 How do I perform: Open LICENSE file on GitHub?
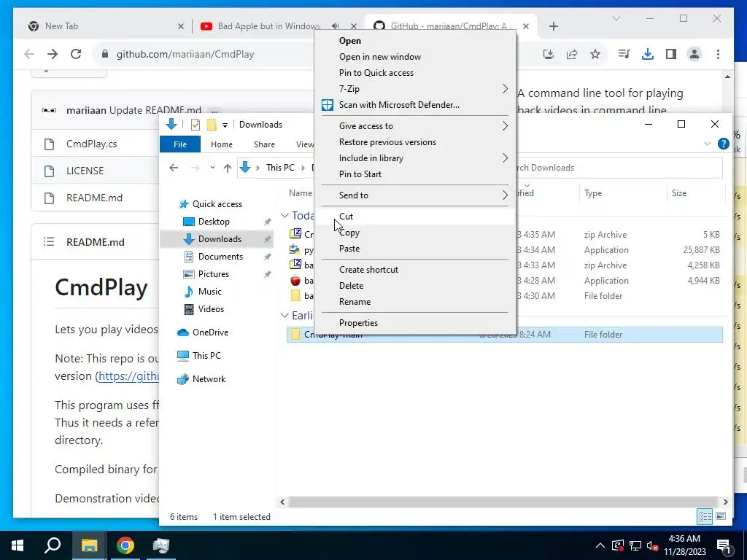coord(85,171)
